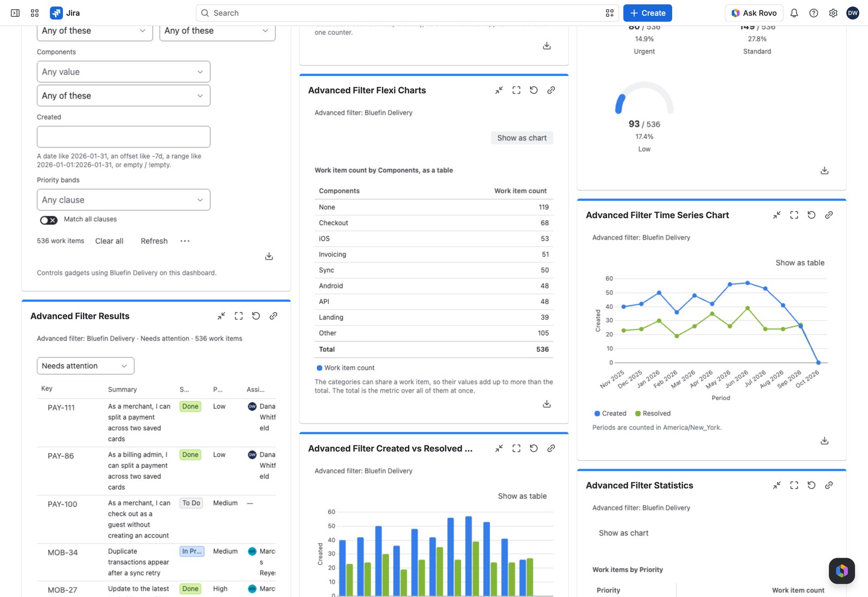This screenshot has height=597, width=868.
Task: Open Components Any value dropdown
Action: tap(124, 72)
